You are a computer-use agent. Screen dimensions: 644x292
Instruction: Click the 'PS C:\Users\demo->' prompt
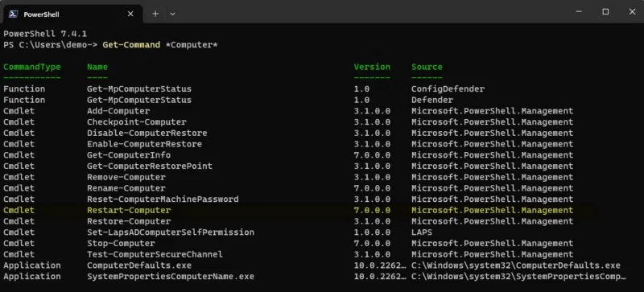51,45
